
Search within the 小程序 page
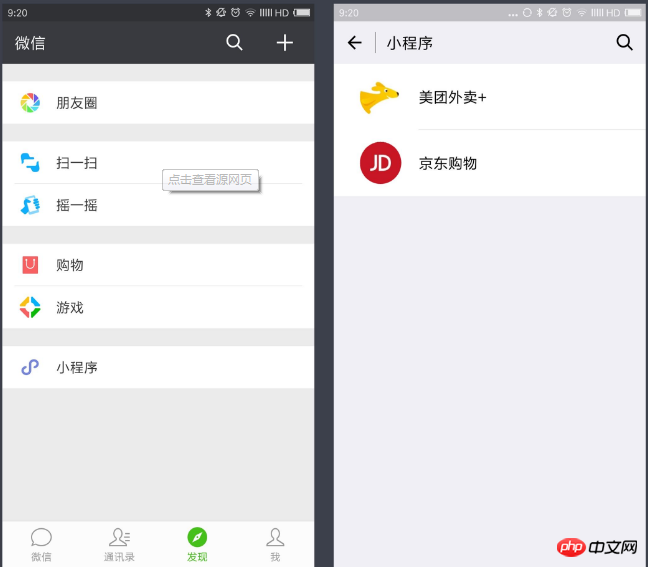tap(624, 42)
